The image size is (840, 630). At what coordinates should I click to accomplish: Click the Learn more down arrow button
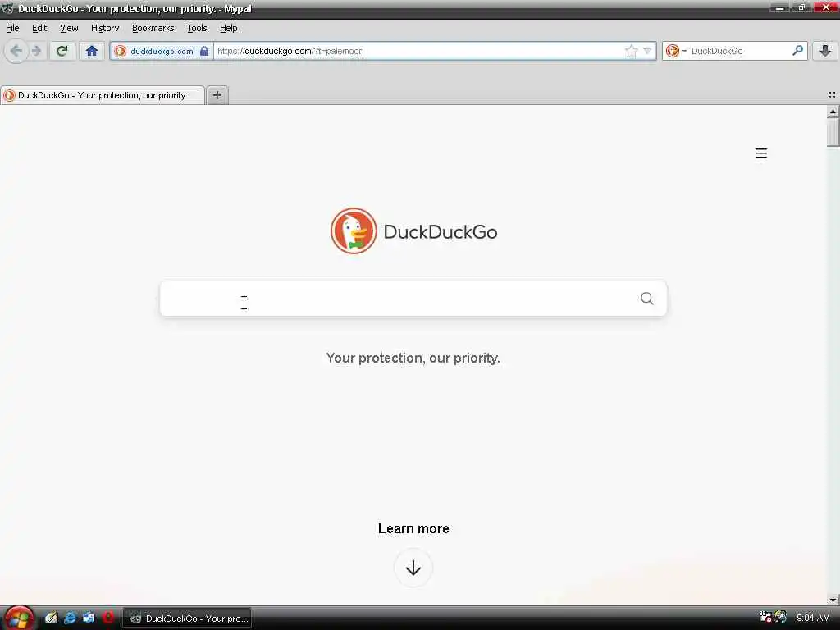point(413,568)
